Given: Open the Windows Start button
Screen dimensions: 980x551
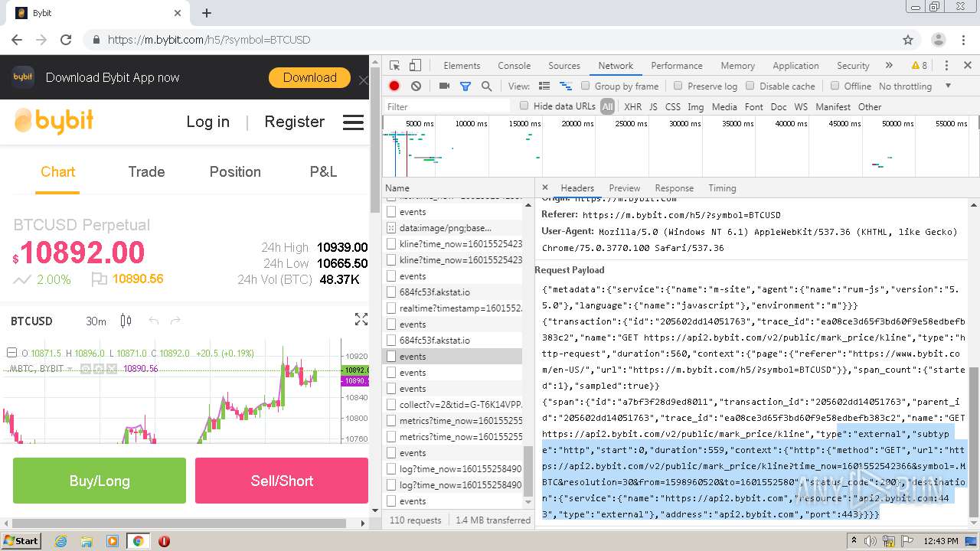Looking at the screenshot, I should pos(21,541).
